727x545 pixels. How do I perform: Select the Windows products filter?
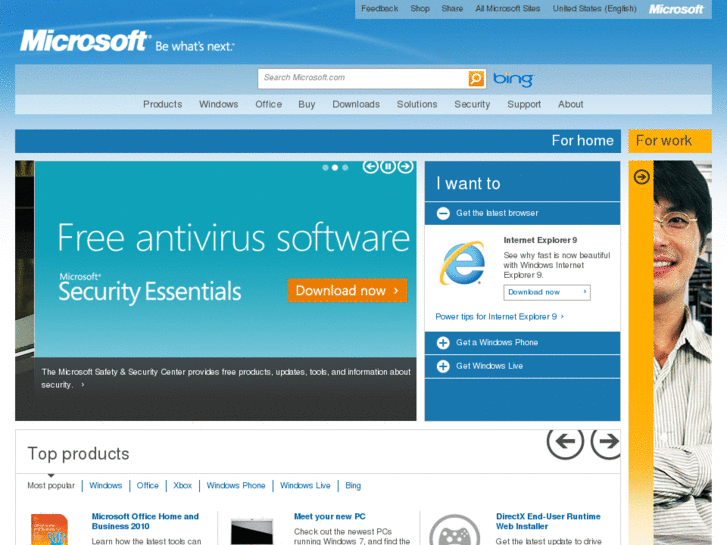point(105,486)
